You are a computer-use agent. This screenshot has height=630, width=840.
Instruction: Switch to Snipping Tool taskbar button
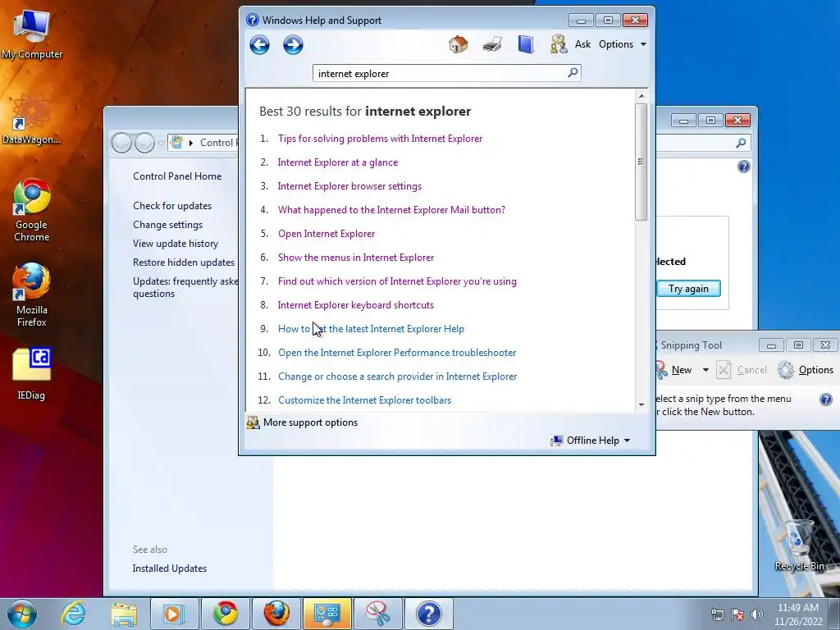tap(377, 614)
